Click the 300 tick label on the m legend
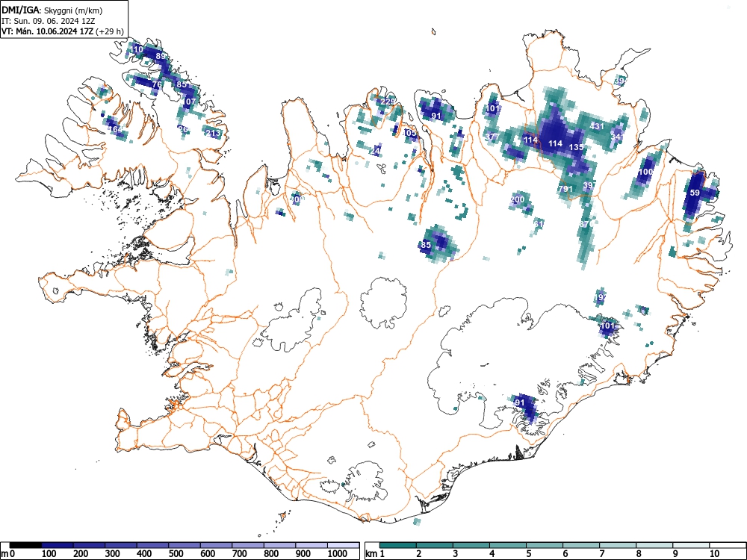This screenshot has height=560, width=747. (x=113, y=554)
